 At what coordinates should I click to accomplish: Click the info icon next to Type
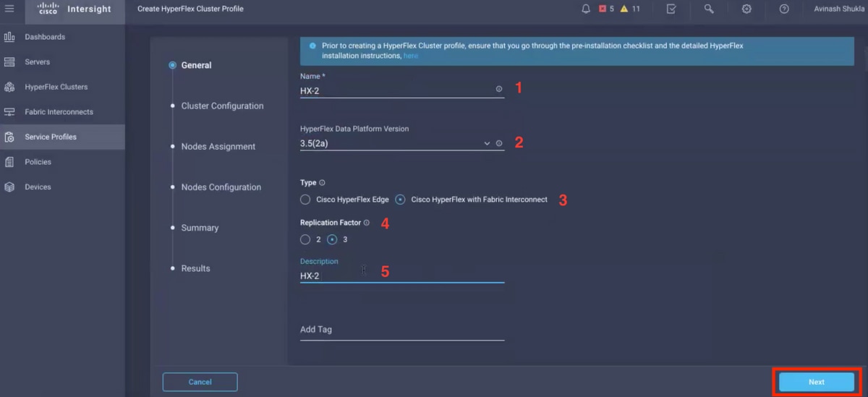coord(323,183)
